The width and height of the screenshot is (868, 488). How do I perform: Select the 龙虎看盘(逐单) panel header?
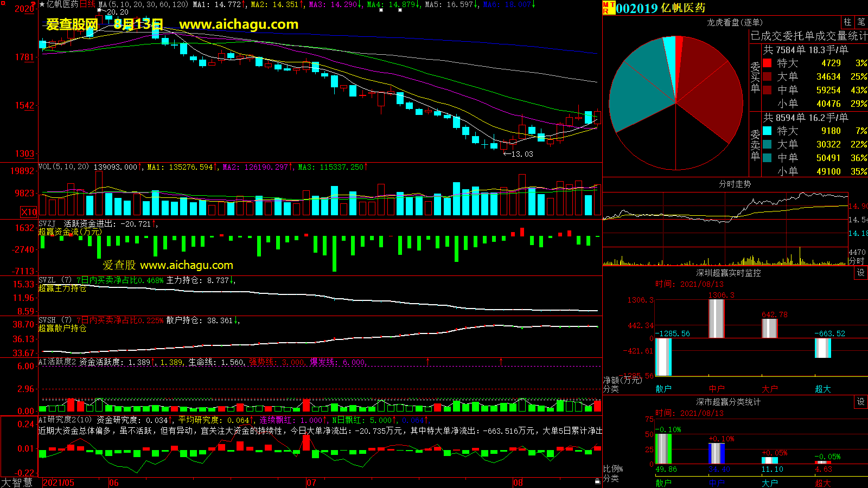(x=735, y=22)
